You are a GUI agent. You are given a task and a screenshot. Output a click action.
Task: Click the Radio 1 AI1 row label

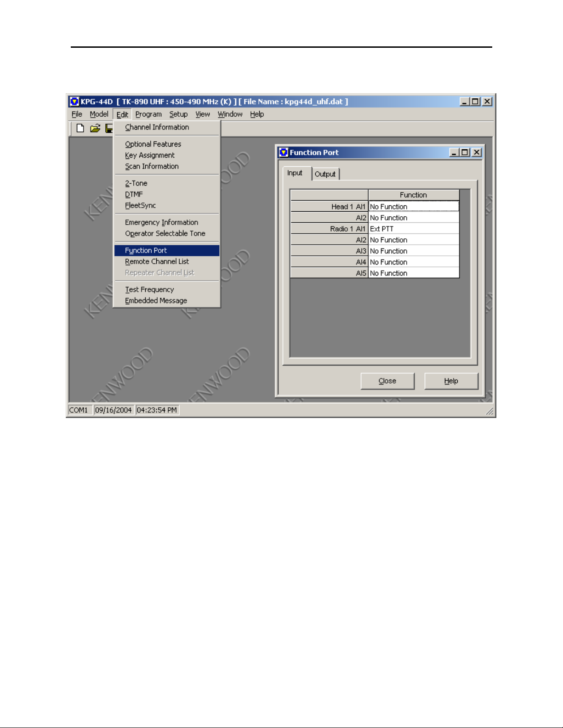click(x=330, y=229)
